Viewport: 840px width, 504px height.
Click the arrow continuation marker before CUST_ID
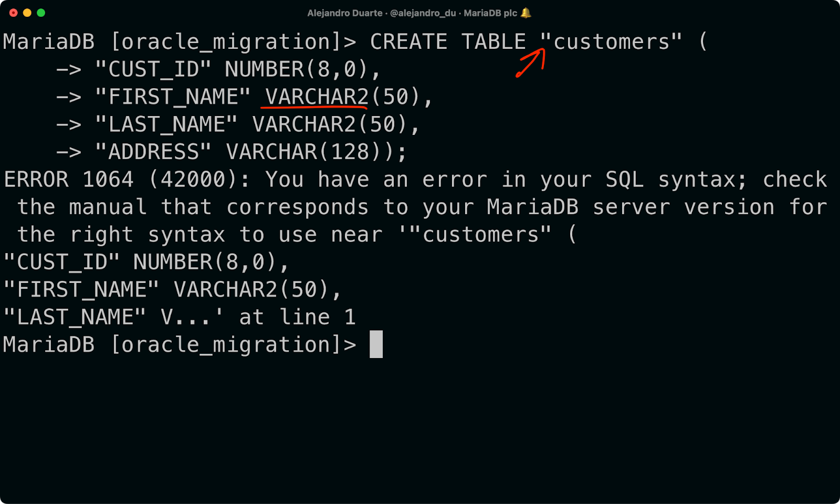coord(68,69)
